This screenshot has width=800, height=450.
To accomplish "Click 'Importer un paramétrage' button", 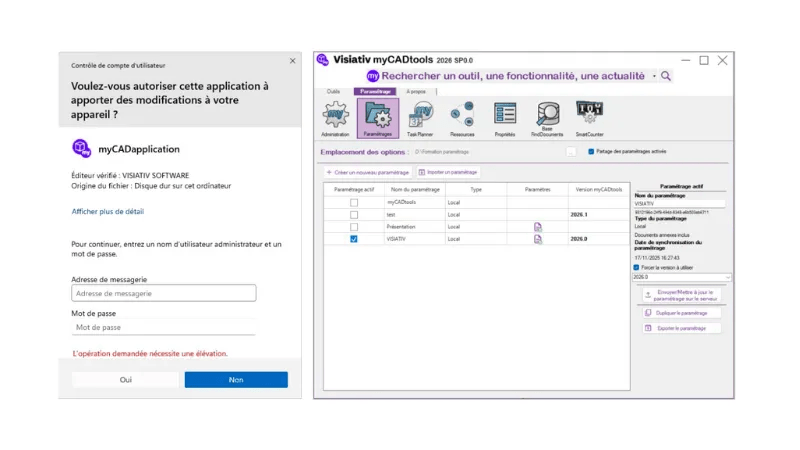I will [447, 172].
